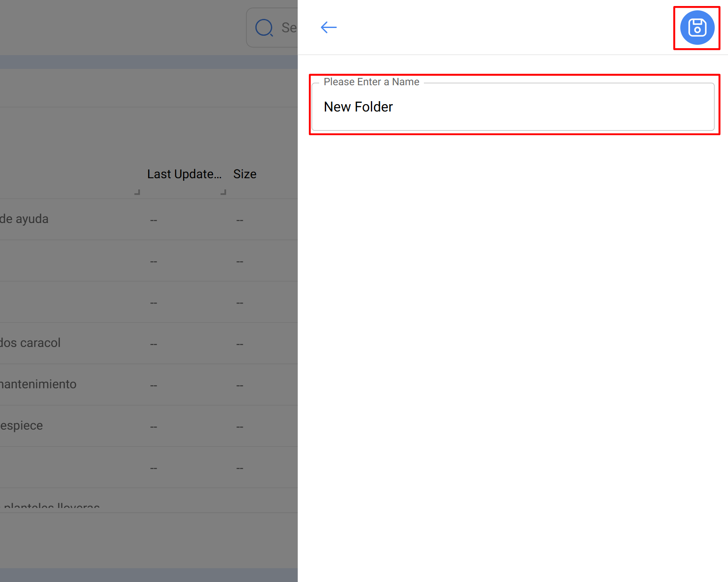Select the row ending in "mantenimiento"
The image size is (728, 582).
pyautogui.click(x=38, y=384)
